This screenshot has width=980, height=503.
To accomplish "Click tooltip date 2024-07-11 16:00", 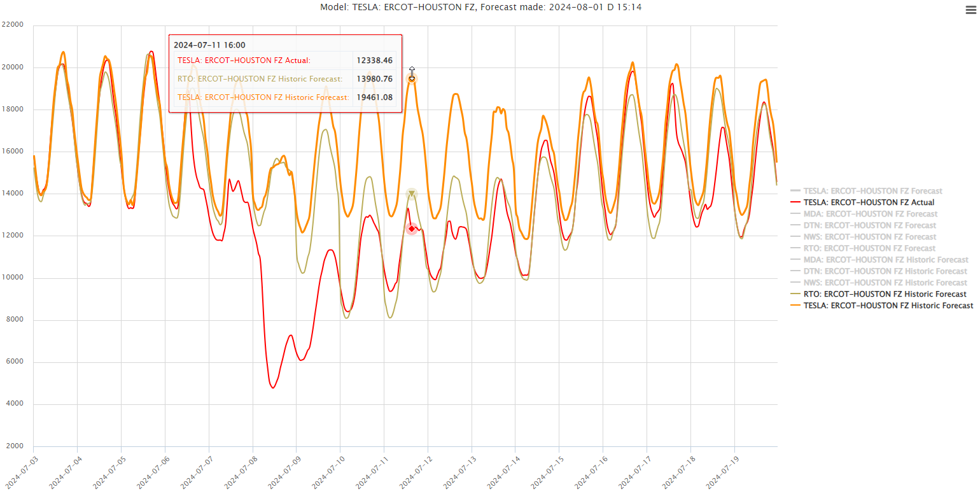I will click(x=209, y=45).
